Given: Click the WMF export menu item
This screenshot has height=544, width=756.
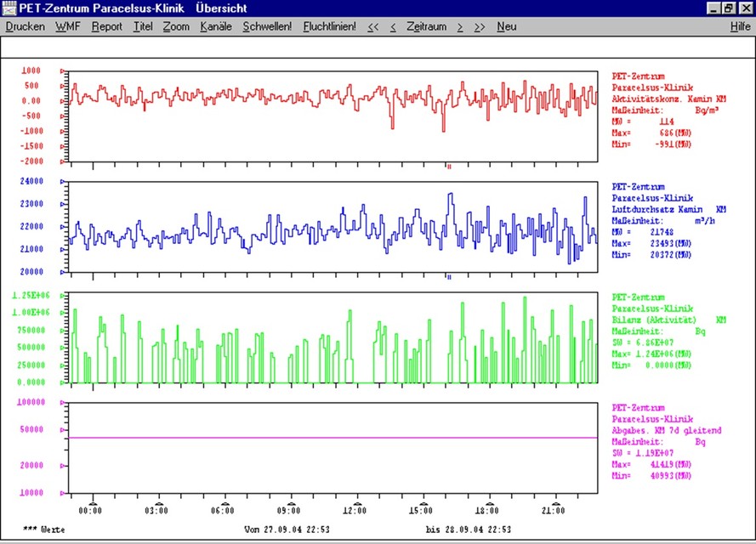Looking at the screenshot, I should pyautogui.click(x=68, y=26).
